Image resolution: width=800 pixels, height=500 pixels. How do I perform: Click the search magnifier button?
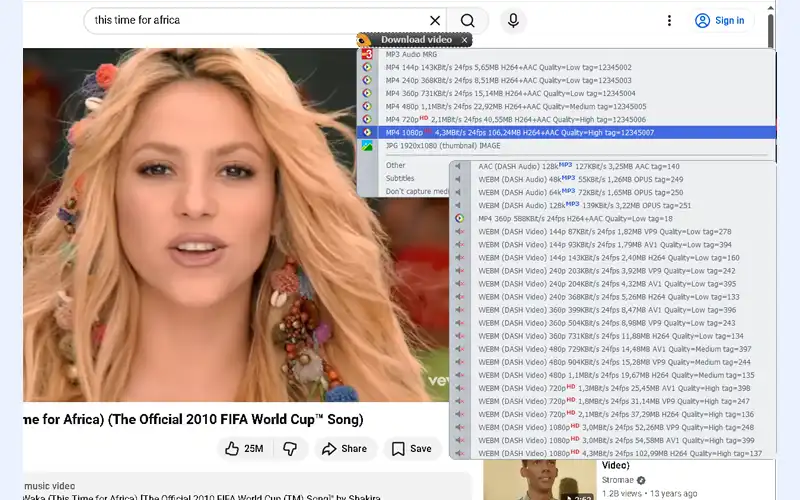pyautogui.click(x=467, y=20)
